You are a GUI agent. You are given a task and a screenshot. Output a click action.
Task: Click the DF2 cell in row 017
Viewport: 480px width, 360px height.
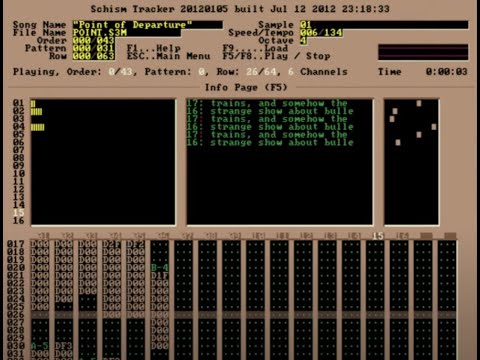pyautogui.click(x=136, y=244)
